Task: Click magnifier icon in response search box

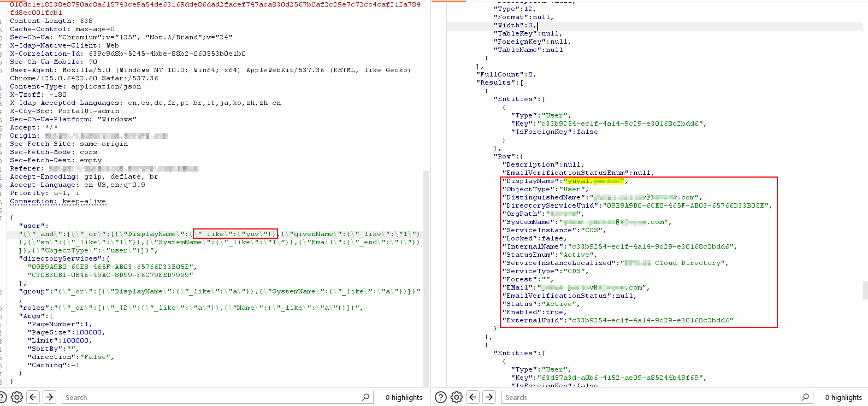Action: click(805, 397)
